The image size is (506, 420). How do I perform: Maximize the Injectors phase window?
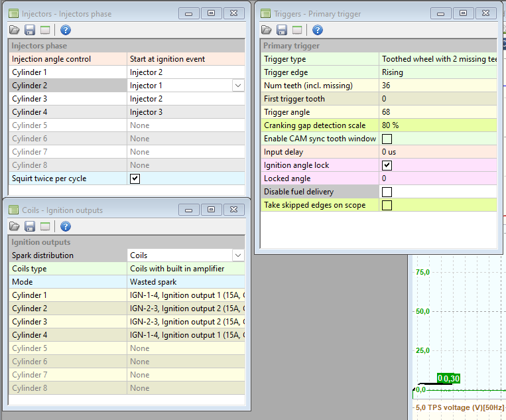coord(211,13)
